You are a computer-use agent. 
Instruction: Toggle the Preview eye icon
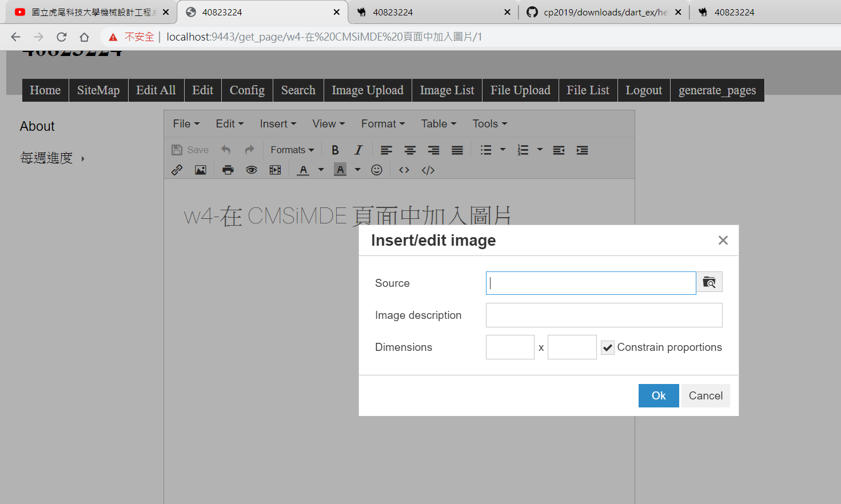251,170
